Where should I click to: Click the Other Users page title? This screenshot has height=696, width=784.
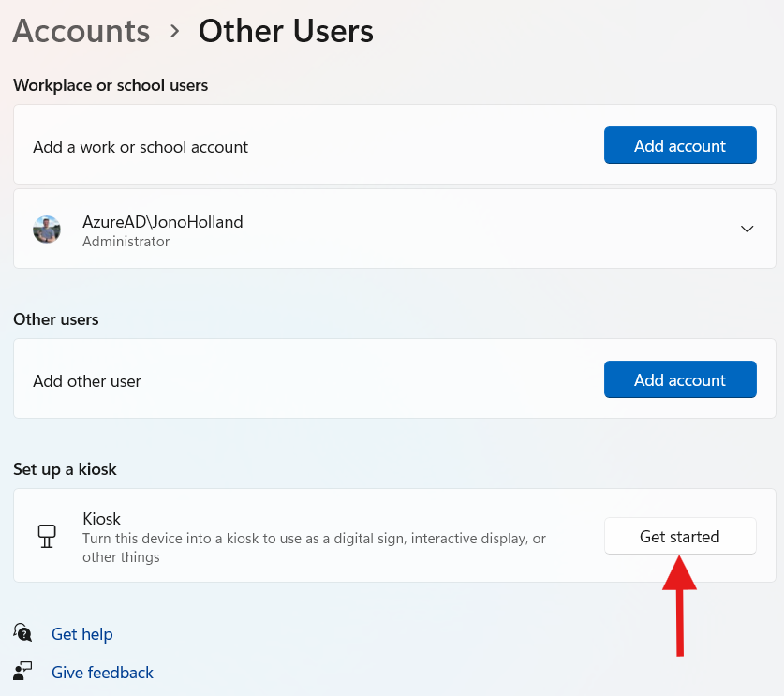pos(286,31)
